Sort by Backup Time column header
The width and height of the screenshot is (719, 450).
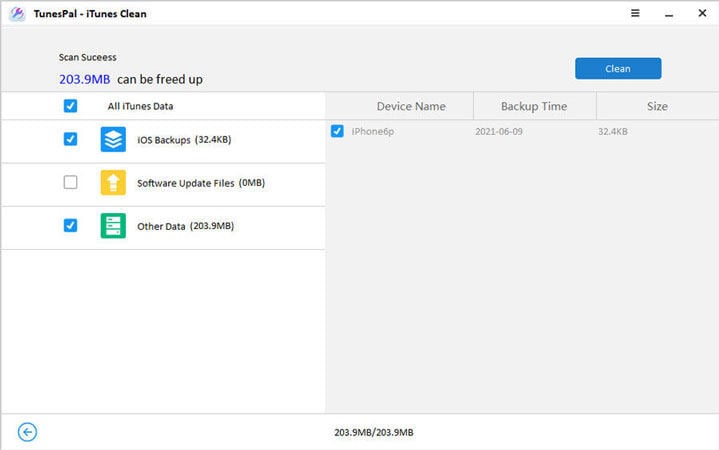point(534,106)
